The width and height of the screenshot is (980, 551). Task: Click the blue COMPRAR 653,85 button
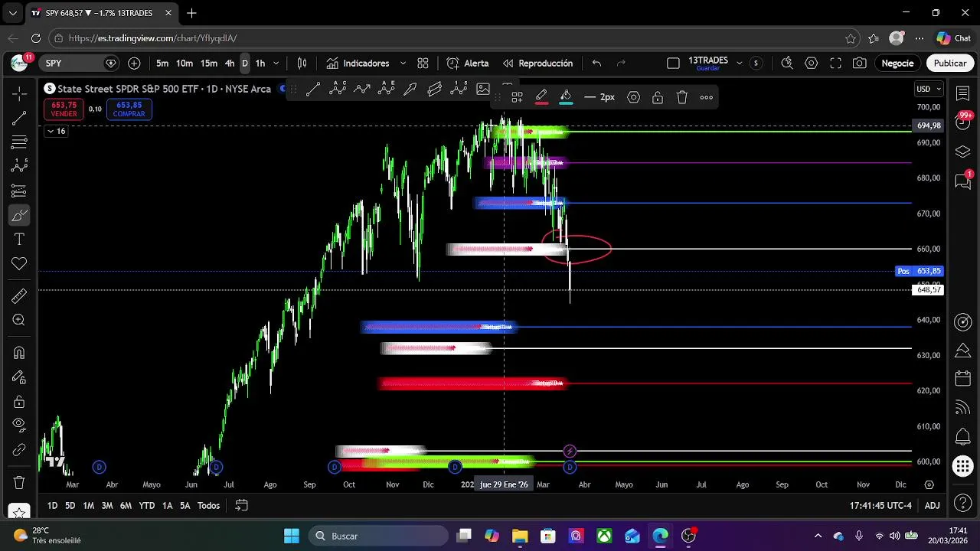click(x=129, y=109)
